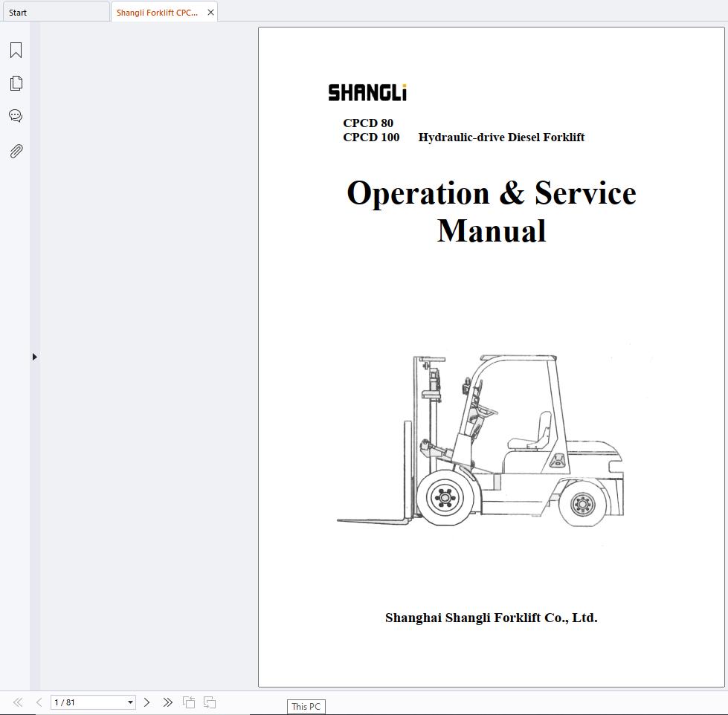
Task: Expand the collapsed navigation sidebar arrow
Action: point(34,357)
